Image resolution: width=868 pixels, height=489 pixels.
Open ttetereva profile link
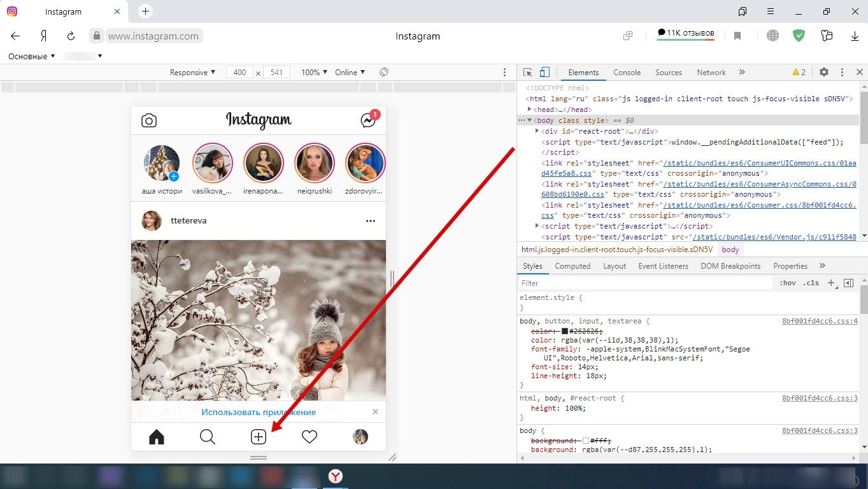pos(189,220)
